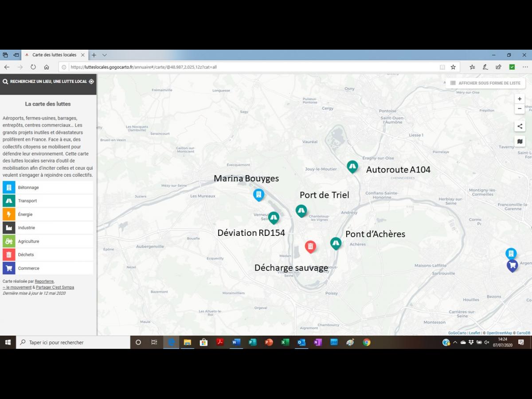Click the Autoroute A104 transport marker
The image size is (532, 399).
coord(352,166)
